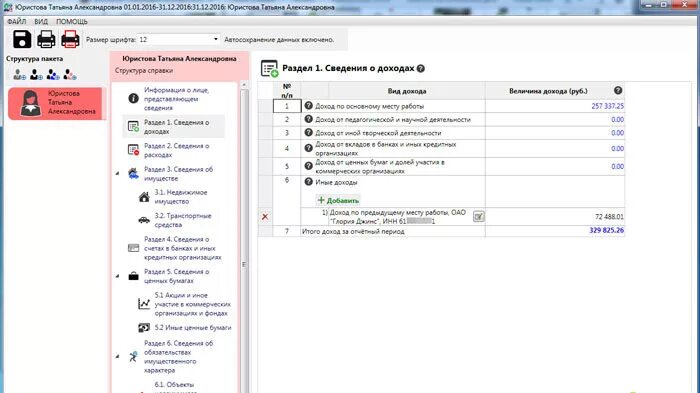The height and width of the screenshot is (393, 700).
Task: Click the income value 257 337.25
Action: point(607,106)
